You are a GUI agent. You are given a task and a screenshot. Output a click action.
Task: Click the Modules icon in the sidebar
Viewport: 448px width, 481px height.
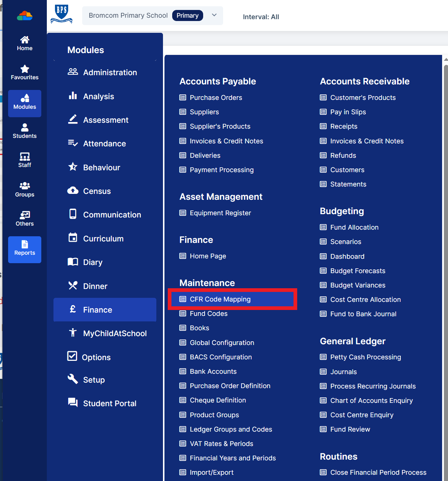pos(24,103)
